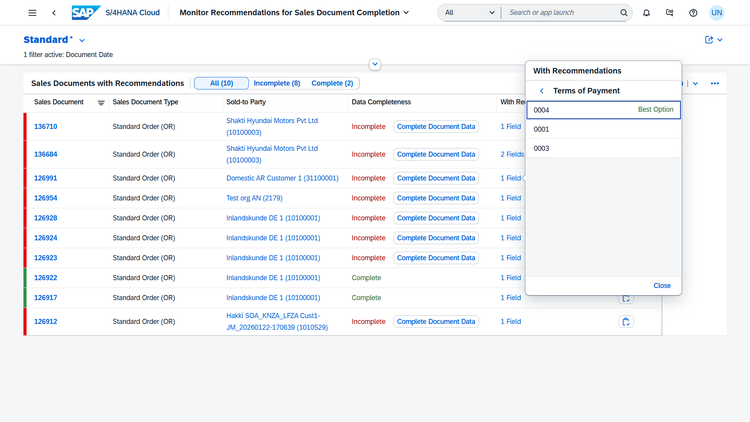Open the table overflow three-dots menu
The image size is (750, 422).
(x=715, y=83)
